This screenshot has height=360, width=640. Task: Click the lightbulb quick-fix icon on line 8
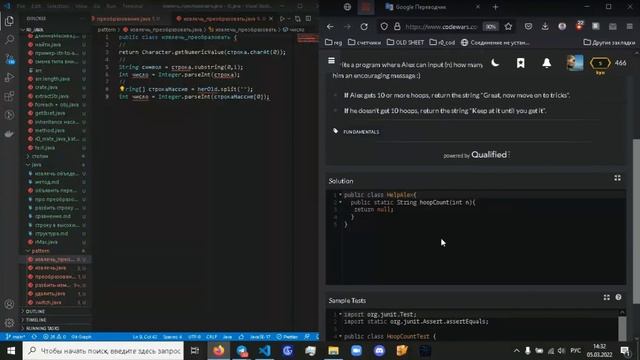click(122, 89)
